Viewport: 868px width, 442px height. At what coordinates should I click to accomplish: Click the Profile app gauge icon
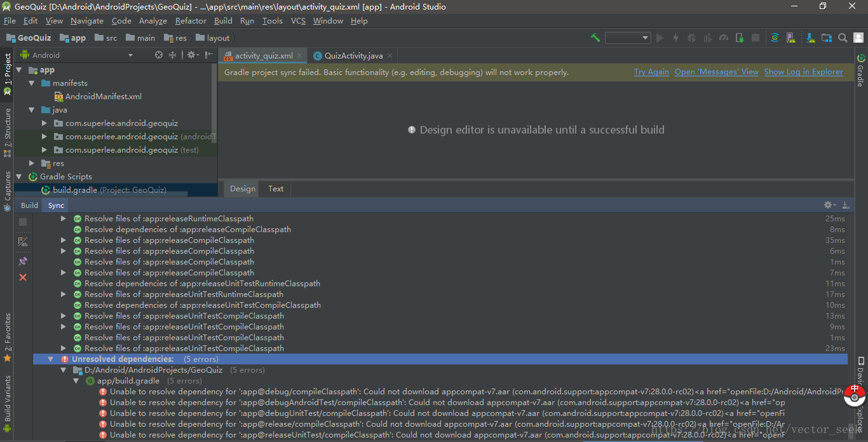[x=723, y=38]
